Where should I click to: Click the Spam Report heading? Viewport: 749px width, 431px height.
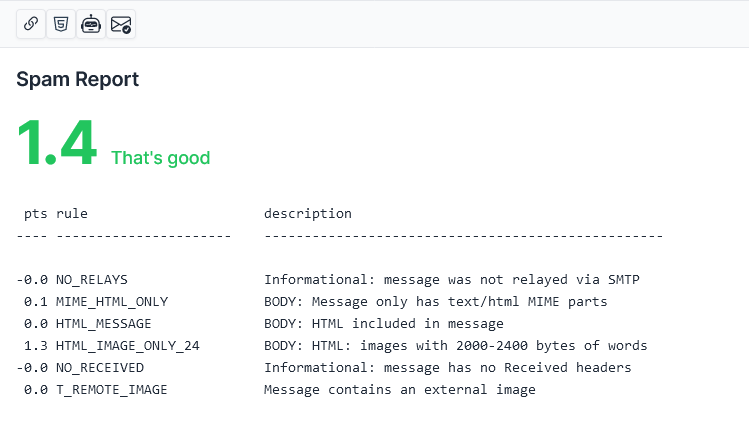click(x=77, y=79)
